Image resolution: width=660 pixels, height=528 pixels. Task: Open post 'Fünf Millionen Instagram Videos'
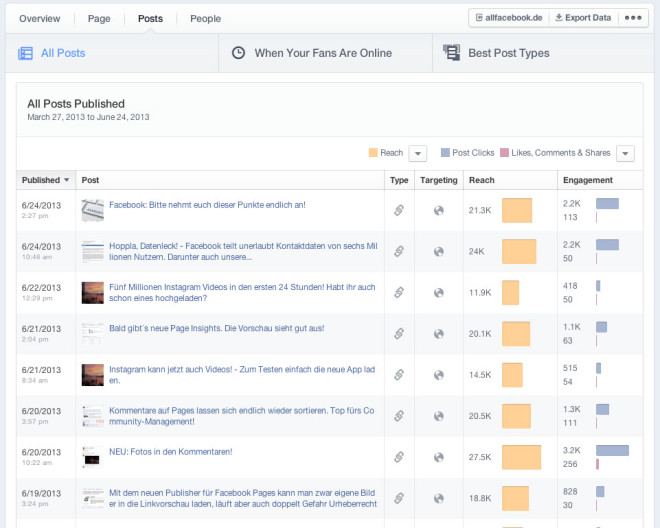click(x=242, y=293)
